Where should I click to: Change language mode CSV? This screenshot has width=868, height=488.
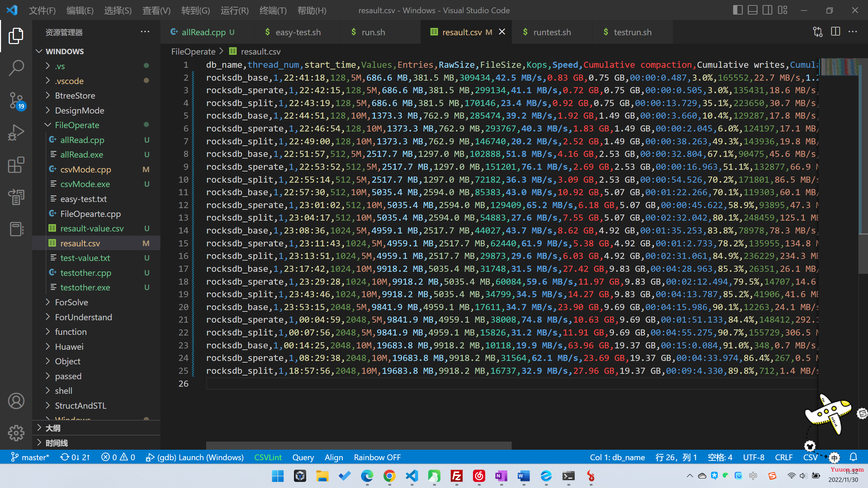point(810,457)
